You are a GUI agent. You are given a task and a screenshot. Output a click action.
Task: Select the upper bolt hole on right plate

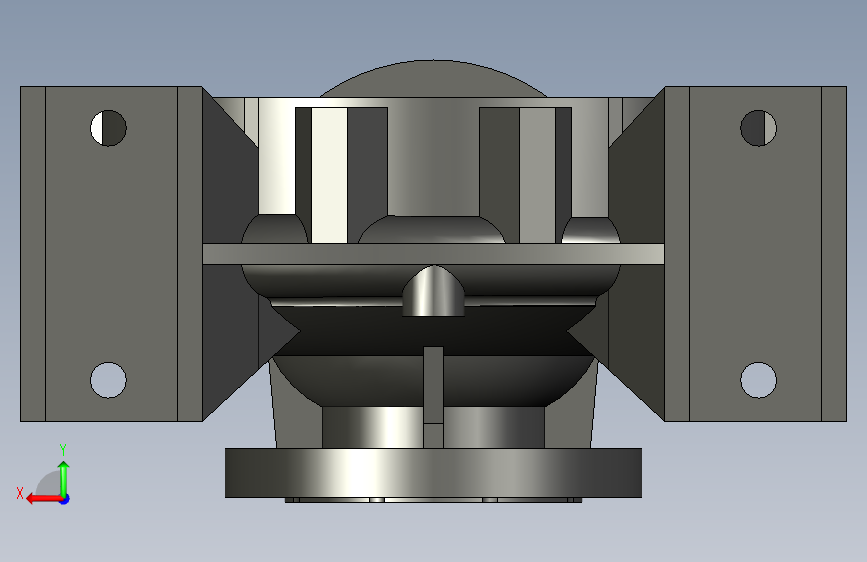click(x=758, y=128)
